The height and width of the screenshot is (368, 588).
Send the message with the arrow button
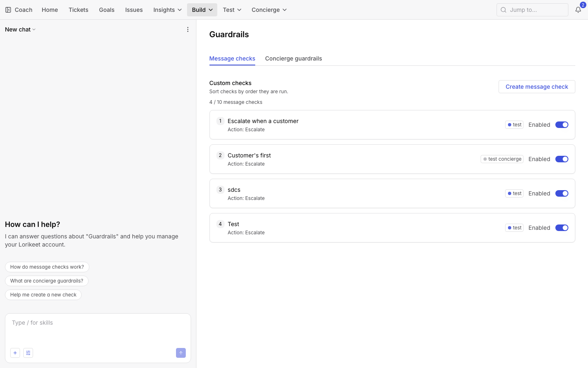click(x=181, y=353)
